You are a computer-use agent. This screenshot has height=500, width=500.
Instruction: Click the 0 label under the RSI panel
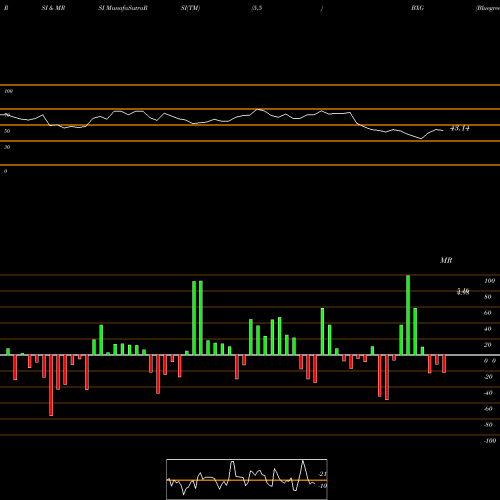[x=5, y=171]
